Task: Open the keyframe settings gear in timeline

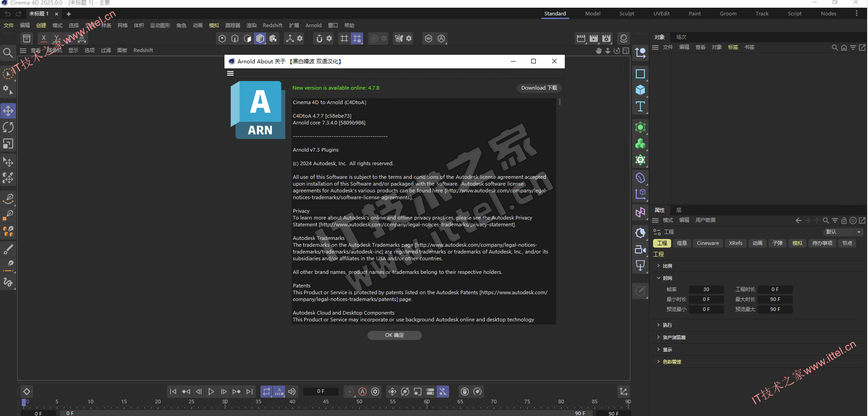Action: [375, 392]
